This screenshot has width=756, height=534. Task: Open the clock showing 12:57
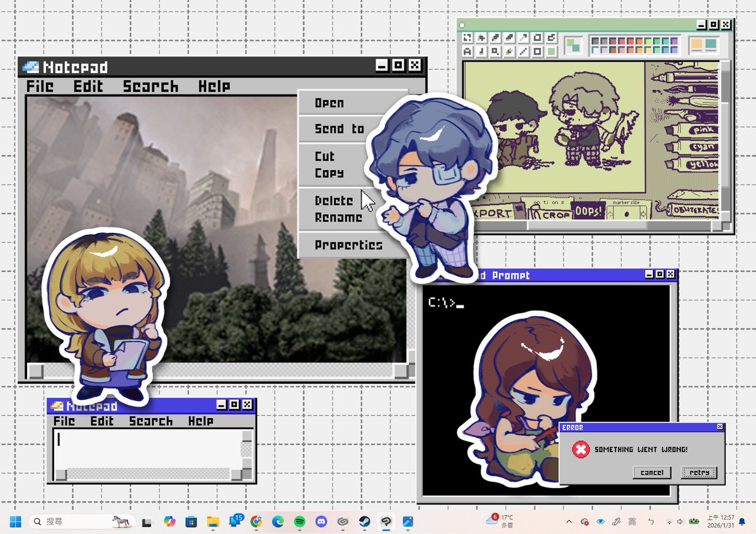721,521
